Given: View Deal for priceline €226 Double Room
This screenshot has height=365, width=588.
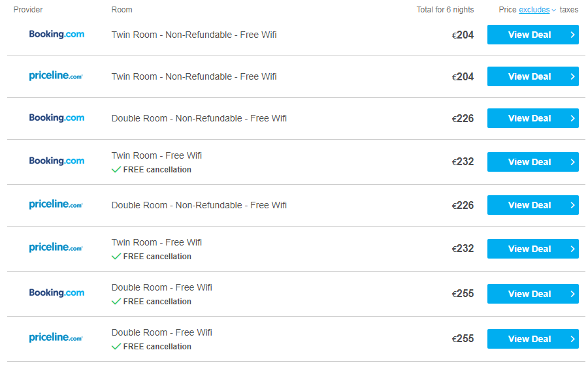Looking at the screenshot, I should (533, 205).
